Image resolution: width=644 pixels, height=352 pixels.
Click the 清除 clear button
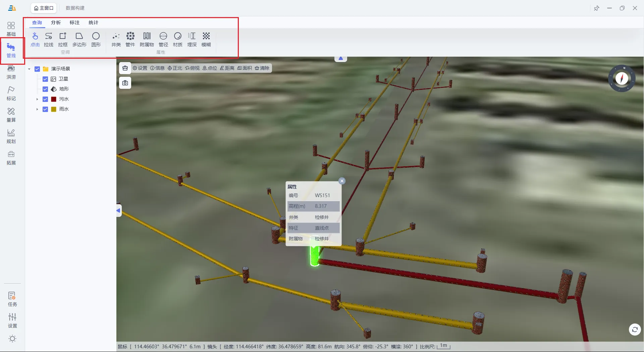point(262,68)
